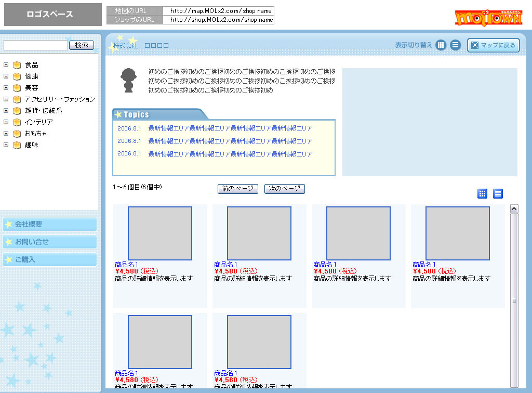The height and width of the screenshot is (393, 532).
Task: Click the 検索 search button
Action: click(82, 45)
